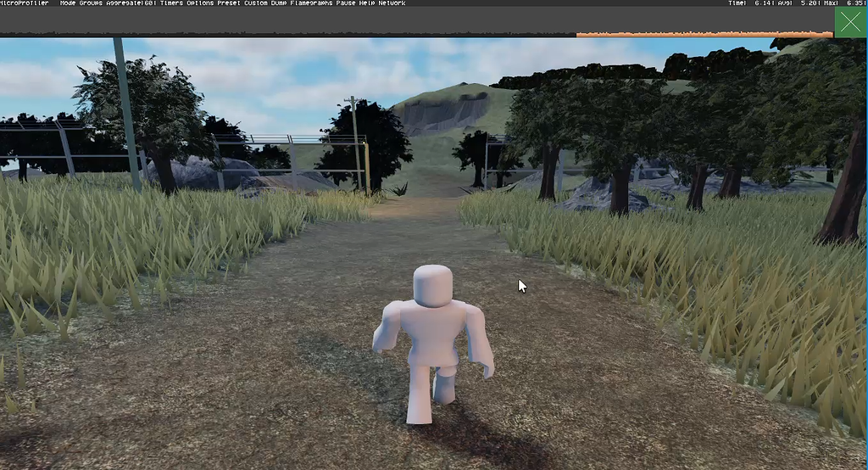Open the Options menu

[x=200, y=3]
